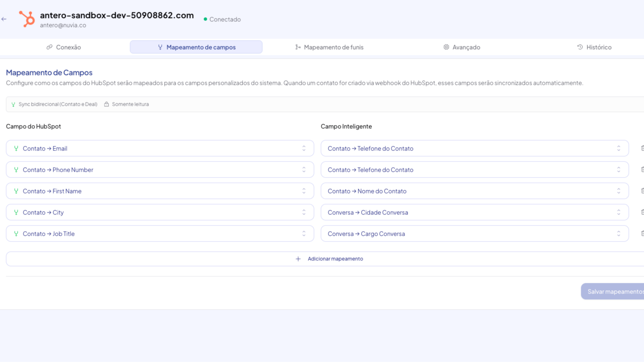Delete the Contato Email mapping row
The image size is (644, 362).
[642, 148]
